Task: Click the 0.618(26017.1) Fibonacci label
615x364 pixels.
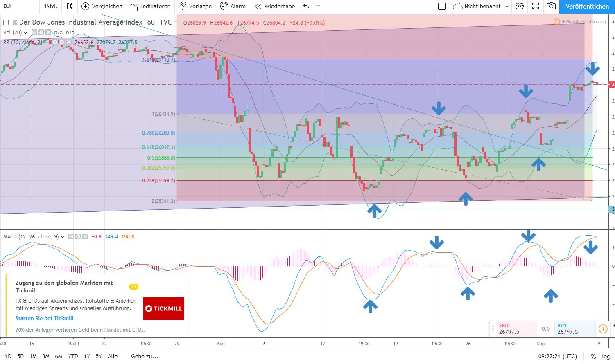Action: click(158, 147)
